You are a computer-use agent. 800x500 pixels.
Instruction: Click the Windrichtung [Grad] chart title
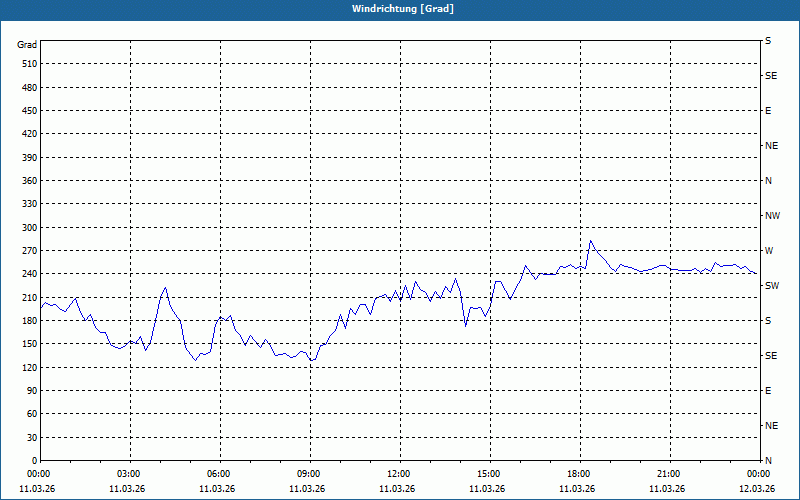(x=403, y=9)
